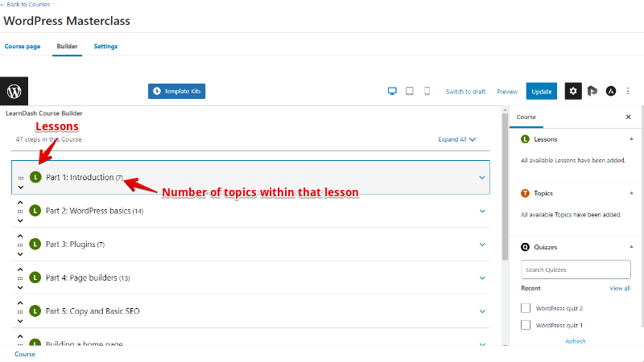Click the Preview link

(x=507, y=92)
